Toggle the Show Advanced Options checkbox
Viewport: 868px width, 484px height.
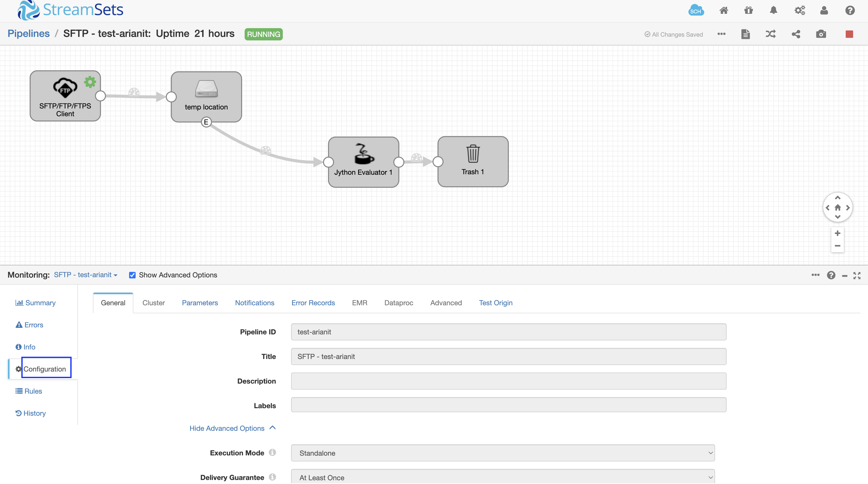[x=132, y=275]
